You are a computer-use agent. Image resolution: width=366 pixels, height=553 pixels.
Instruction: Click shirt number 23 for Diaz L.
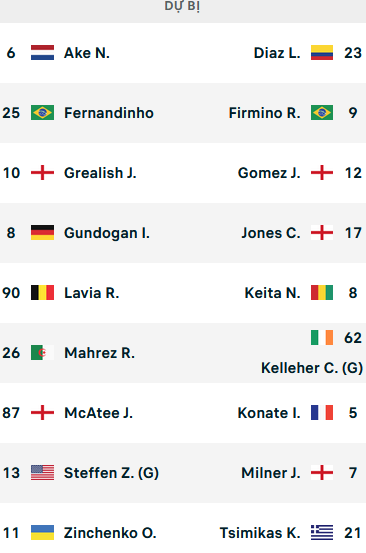point(353,53)
